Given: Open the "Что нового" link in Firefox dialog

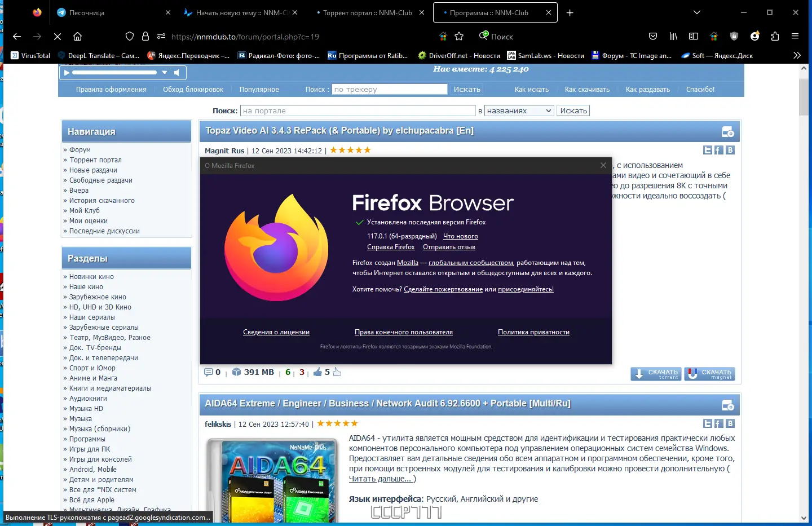Looking at the screenshot, I should 461,236.
